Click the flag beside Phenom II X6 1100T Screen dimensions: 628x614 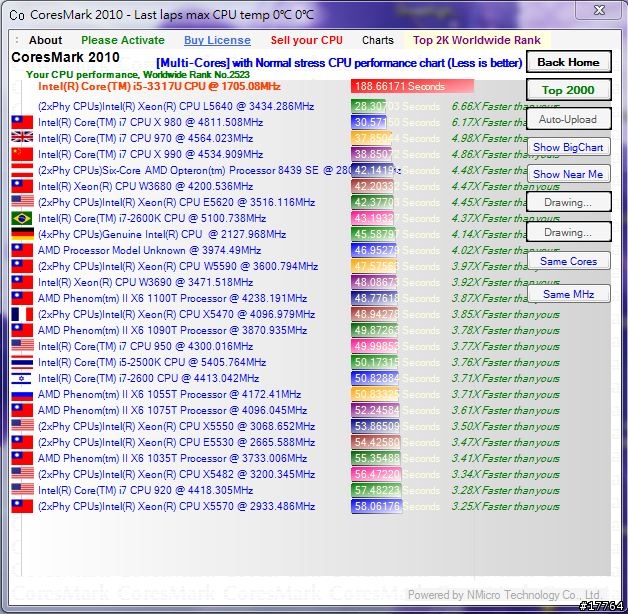(22, 298)
